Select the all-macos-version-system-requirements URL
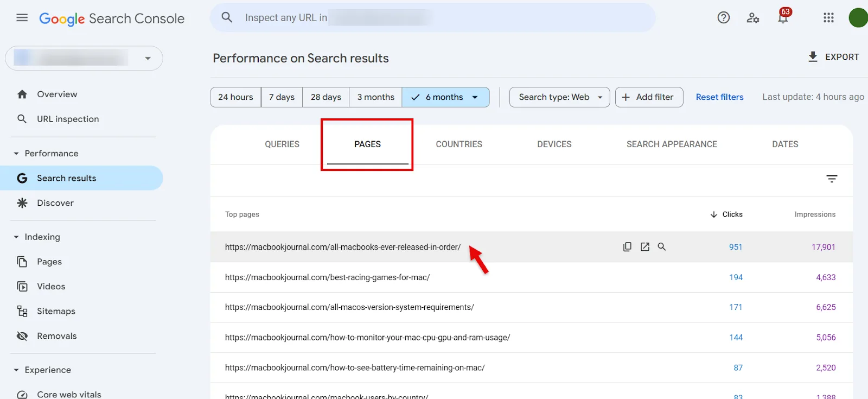The height and width of the screenshot is (399, 868). (x=349, y=307)
